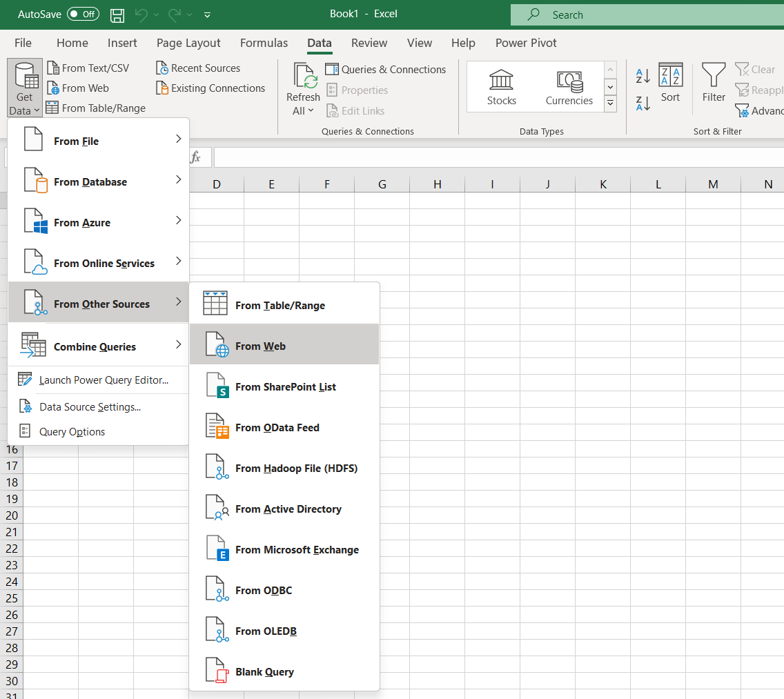
Task: Select the Stocks data type
Action: [x=502, y=87]
